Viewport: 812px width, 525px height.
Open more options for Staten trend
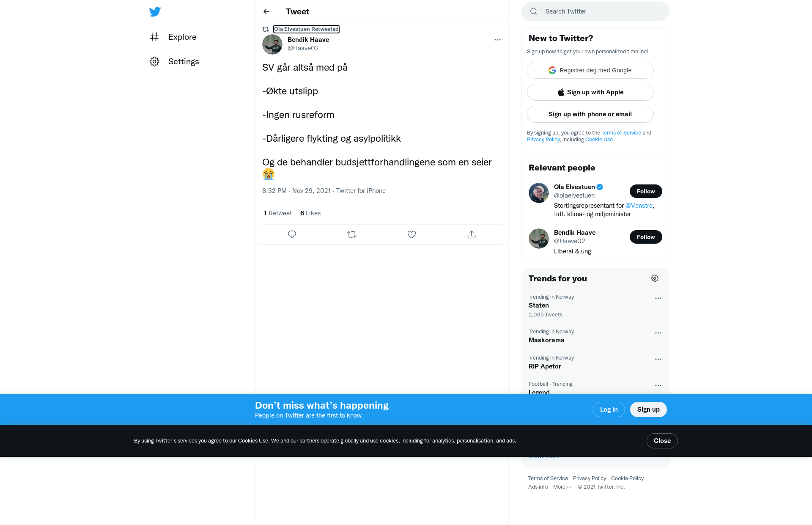(658, 298)
